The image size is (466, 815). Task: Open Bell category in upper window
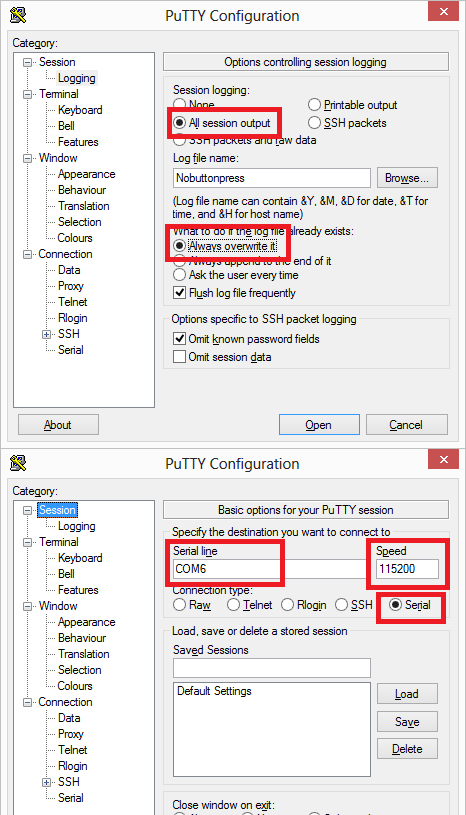[66, 126]
